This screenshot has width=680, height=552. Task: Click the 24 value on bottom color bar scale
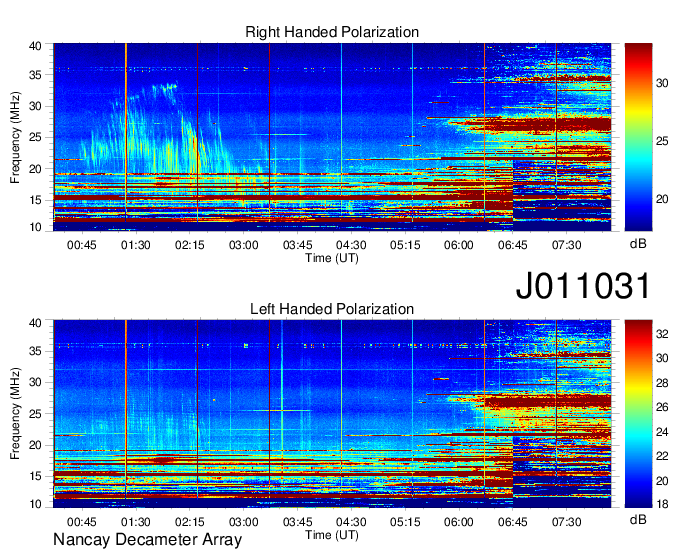(662, 432)
